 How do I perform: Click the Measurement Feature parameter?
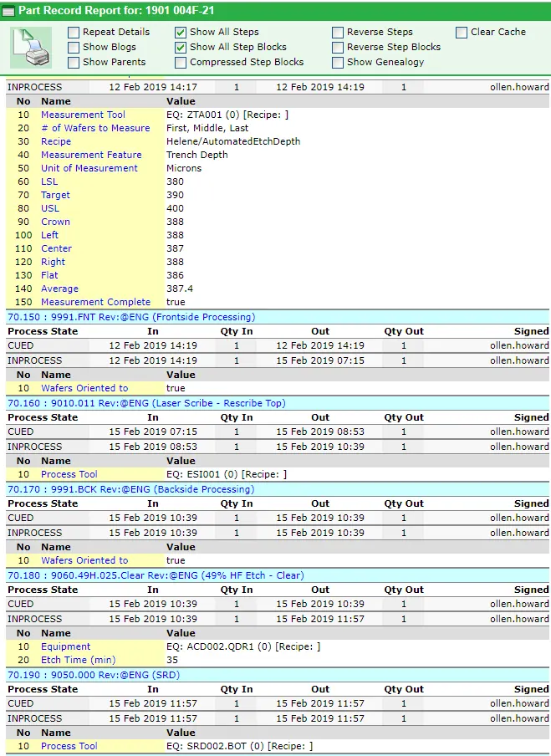[x=91, y=155]
